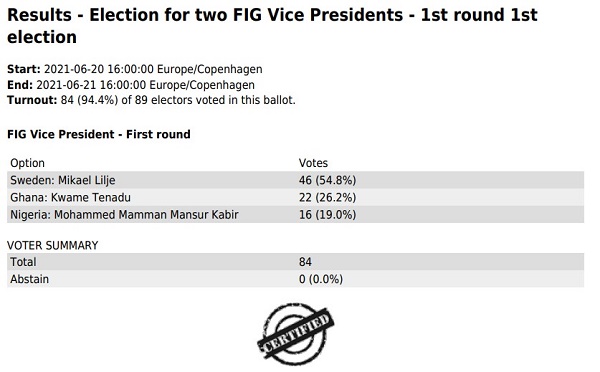Image resolution: width=600 pixels, height=372 pixels.
Task: Click the Turnout summary line
Action: click(x=151, y=100)
